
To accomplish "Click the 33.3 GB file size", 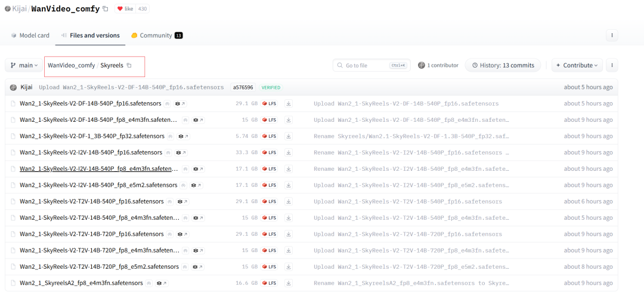I will pos(246,153).
